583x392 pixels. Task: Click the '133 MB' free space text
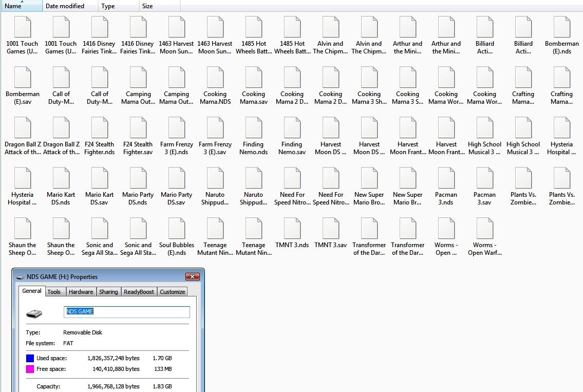click(x=163, y=369)
